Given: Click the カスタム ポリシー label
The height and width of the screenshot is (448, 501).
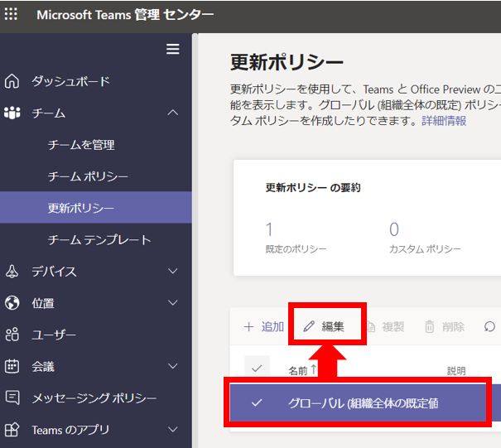Looking at the screenshot, I should tap(425, 249).
